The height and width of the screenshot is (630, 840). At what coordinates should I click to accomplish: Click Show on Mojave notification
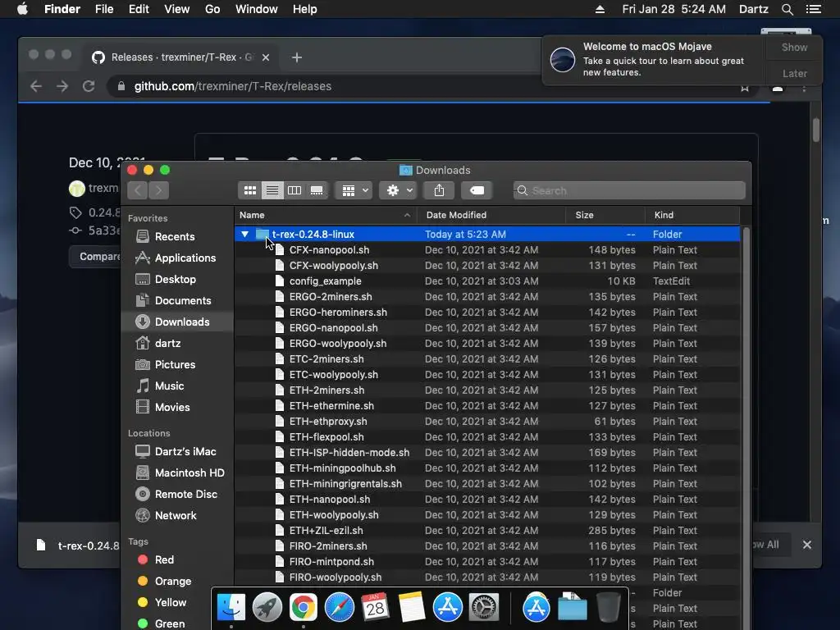coord(794,47)
